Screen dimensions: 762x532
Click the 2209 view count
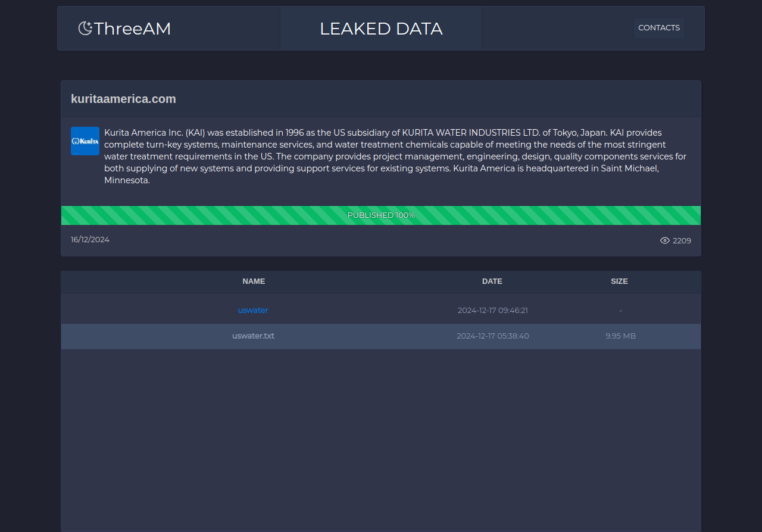[x=682, y=241]
